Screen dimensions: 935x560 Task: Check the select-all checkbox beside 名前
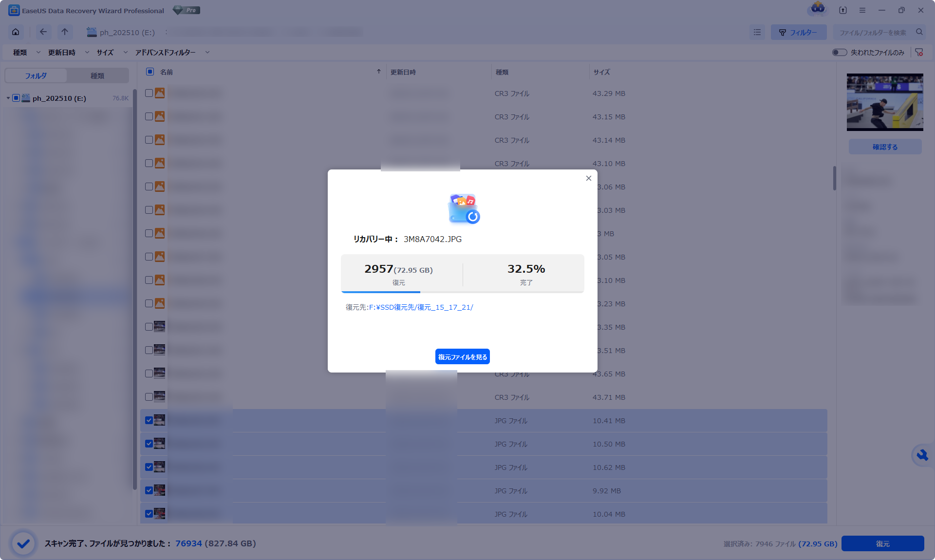click(149, 72)
